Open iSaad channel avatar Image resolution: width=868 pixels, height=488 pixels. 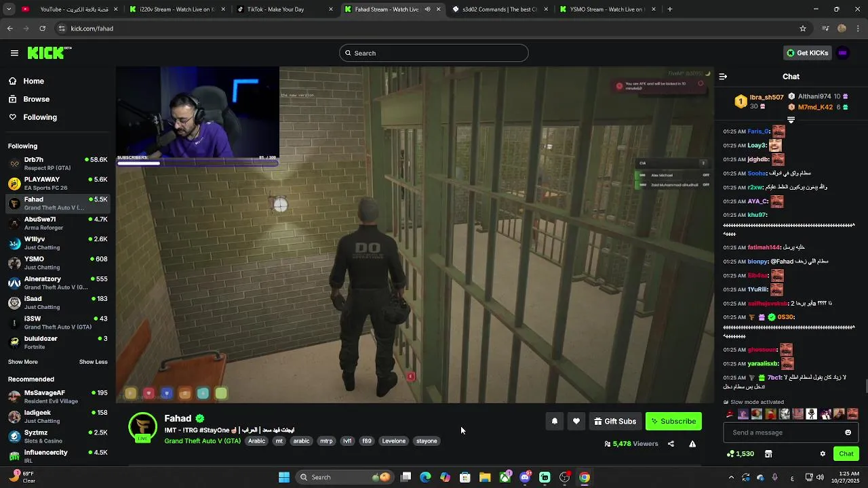(x=14, y=302)
